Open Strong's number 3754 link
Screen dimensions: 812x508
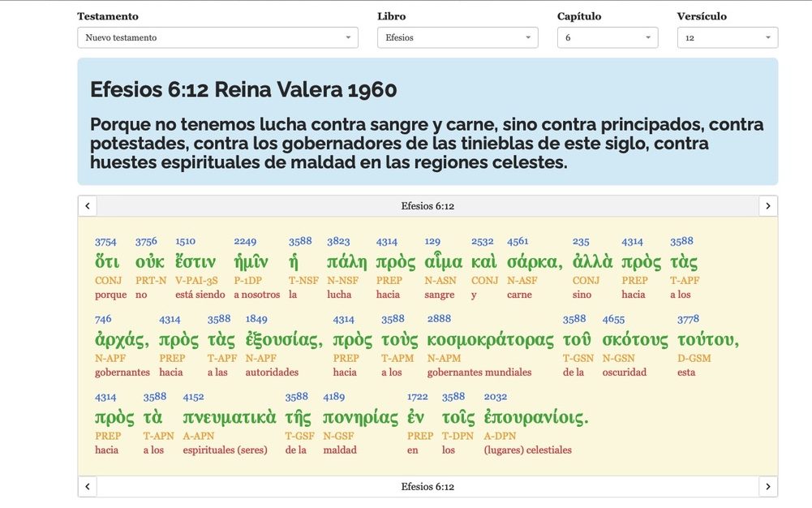(105, 242)
